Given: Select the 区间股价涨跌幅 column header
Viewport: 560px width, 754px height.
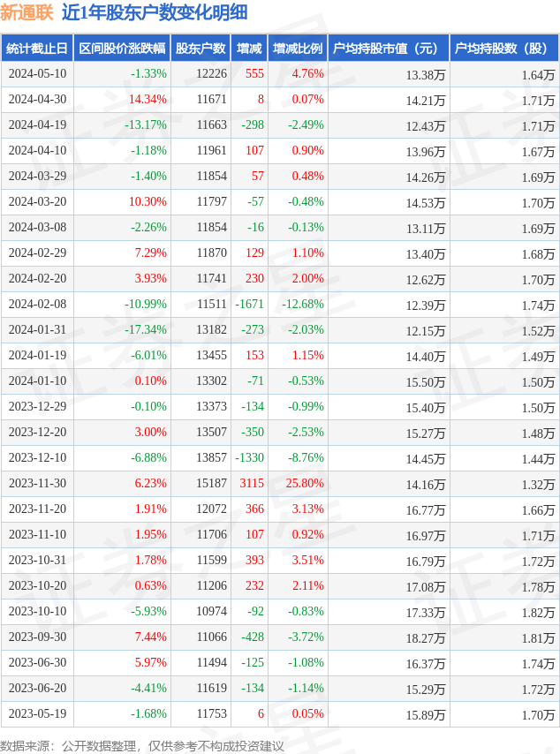Looking at the screenshot, I should pos(121,49).
